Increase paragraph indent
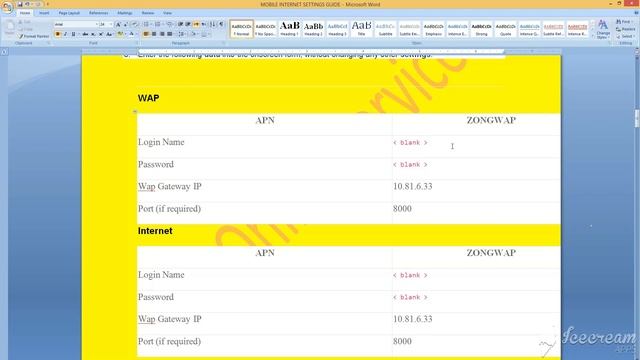 (188, 24)
